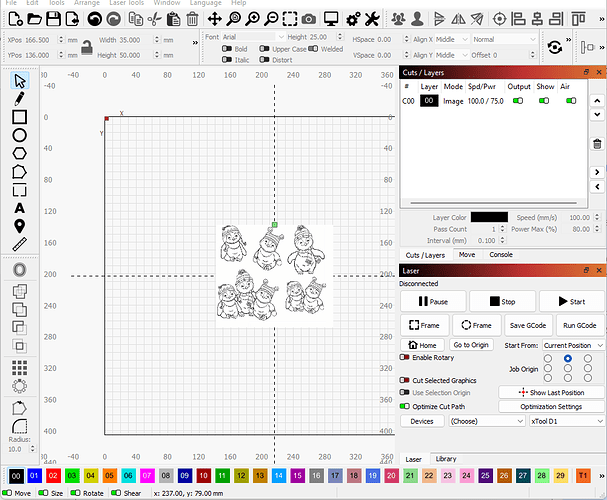Open Optimization Settings
This screenshot has height=500, width=607.
[x=551, y=406]
